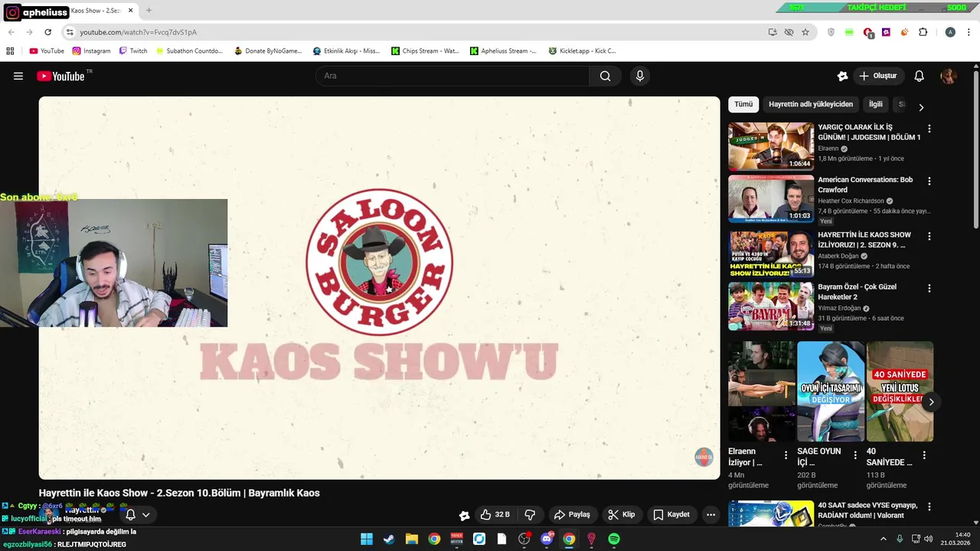This screenshot has width=980, height=551.
Task: Select the Hayrettin adlı yükleyiciden chip
Action: point(811,104)
